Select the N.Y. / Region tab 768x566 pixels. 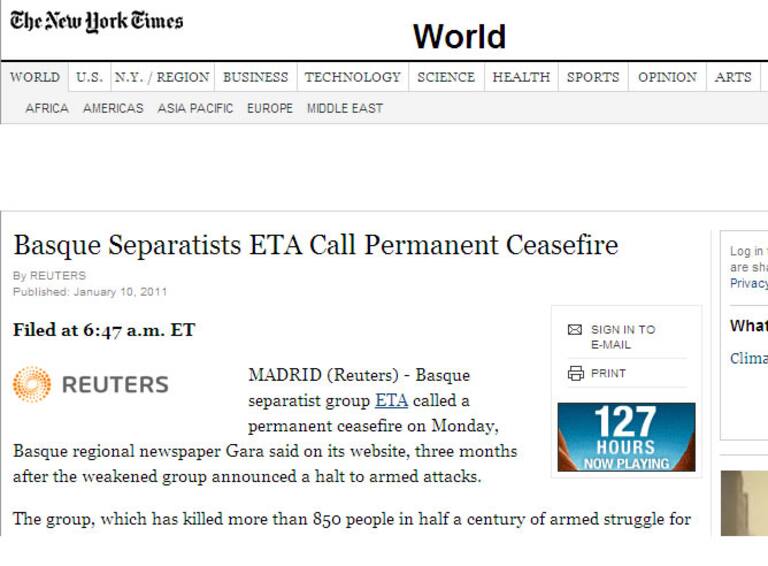coord(162,77)
